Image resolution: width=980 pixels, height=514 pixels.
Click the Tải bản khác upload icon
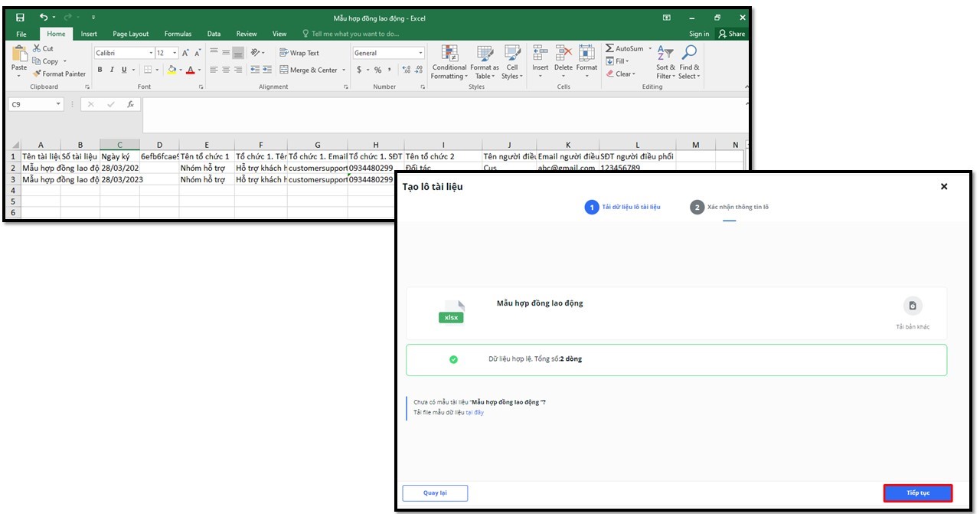(x=913, y=306)
